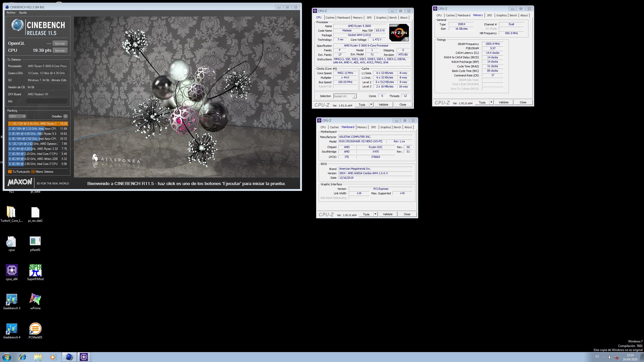The height and width of the screenshot is (362, 644).
Task: Select ranking row 1 AMD Ryzen 19.39
Action: point(38,124)
